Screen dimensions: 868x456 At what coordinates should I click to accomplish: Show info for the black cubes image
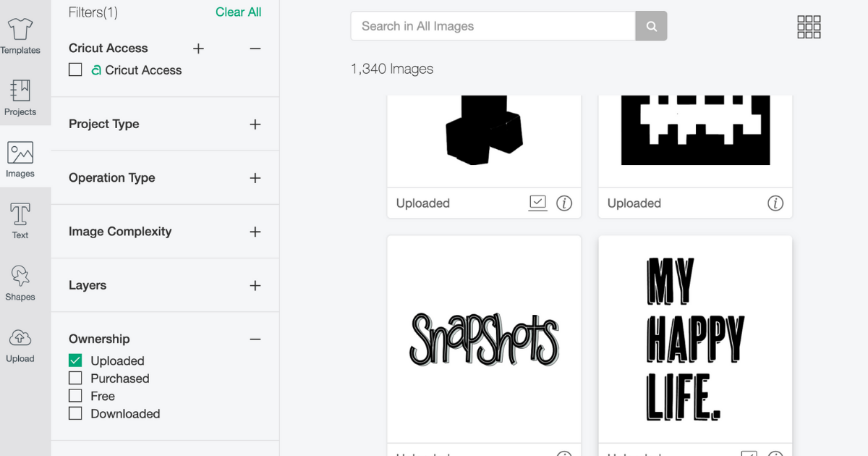[x=564, y=203]
